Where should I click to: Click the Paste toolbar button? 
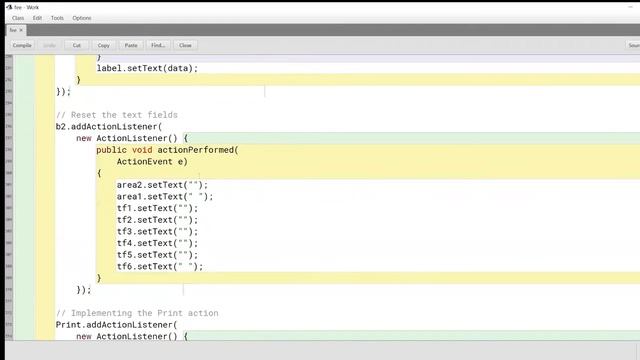coord(131,45)
